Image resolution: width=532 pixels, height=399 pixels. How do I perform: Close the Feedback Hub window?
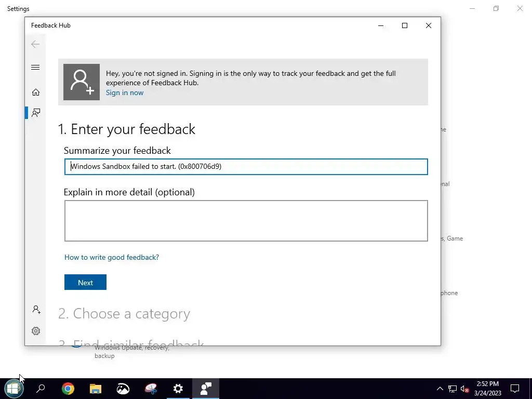click(x=429, y=25)
